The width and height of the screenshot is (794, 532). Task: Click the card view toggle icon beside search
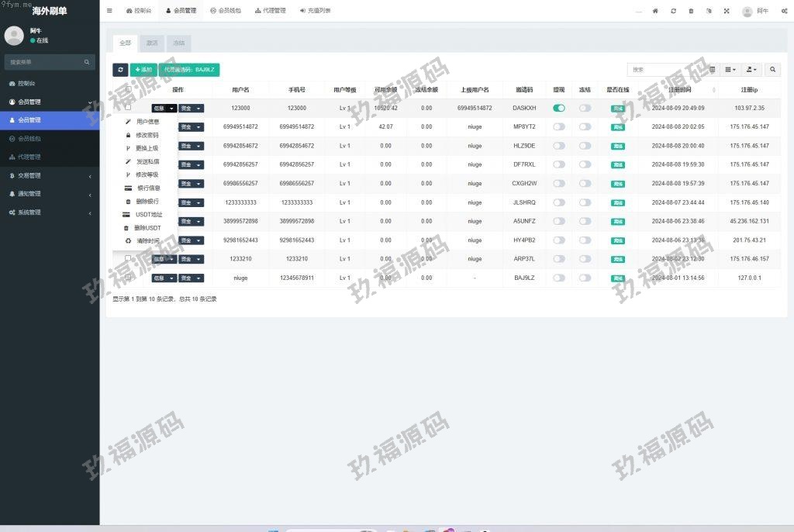[x=713, y=70]
